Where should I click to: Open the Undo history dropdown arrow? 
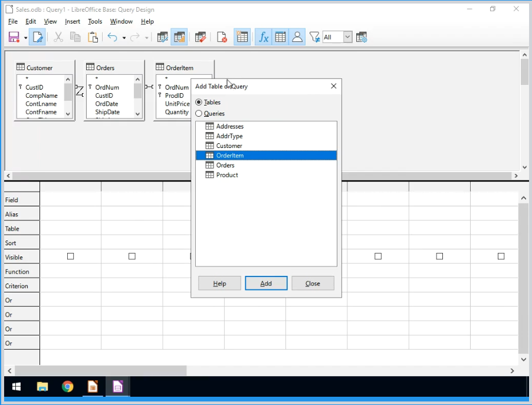click(x=124, y=37)
